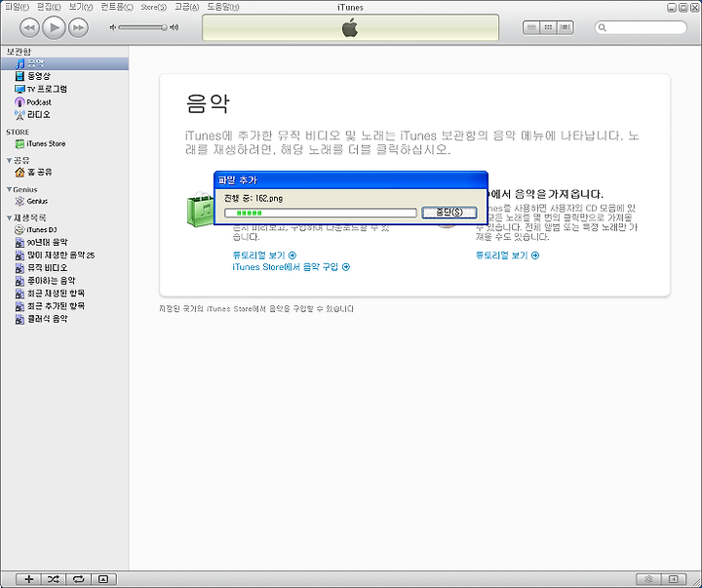Click the iTunes search field
The height and width of the screenshot is (588, 702).
[x=641, y=27]
